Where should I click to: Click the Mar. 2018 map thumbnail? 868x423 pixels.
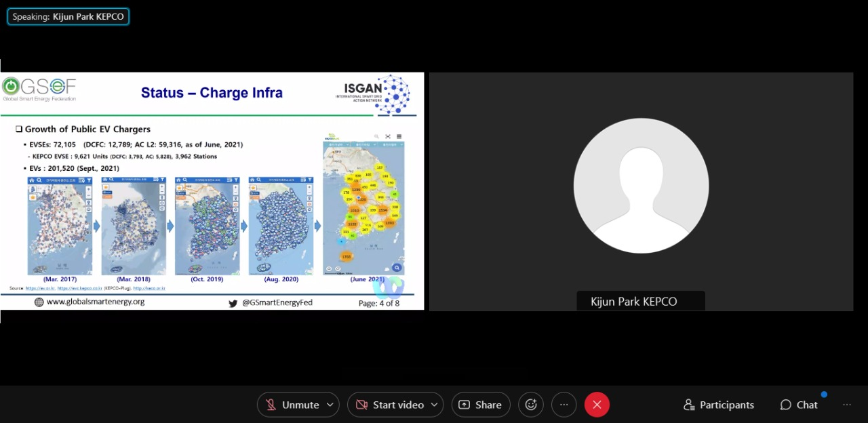(134, 226)
